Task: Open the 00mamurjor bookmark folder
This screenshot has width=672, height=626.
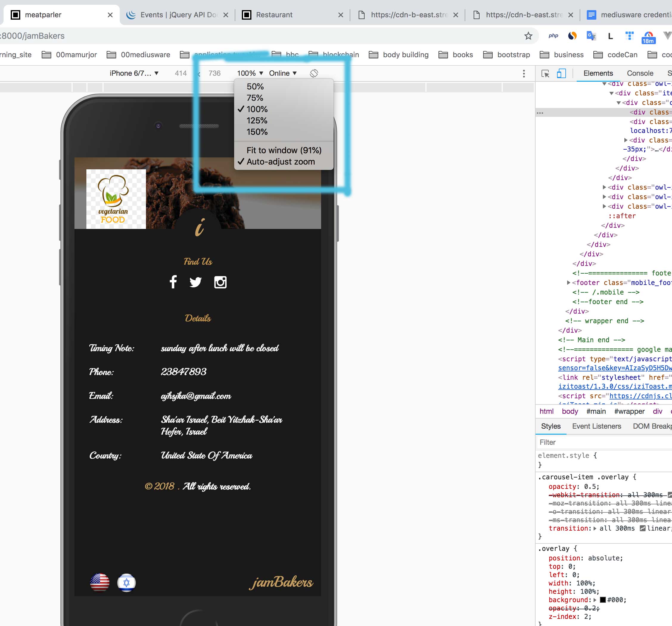Action: coord(69,55)
